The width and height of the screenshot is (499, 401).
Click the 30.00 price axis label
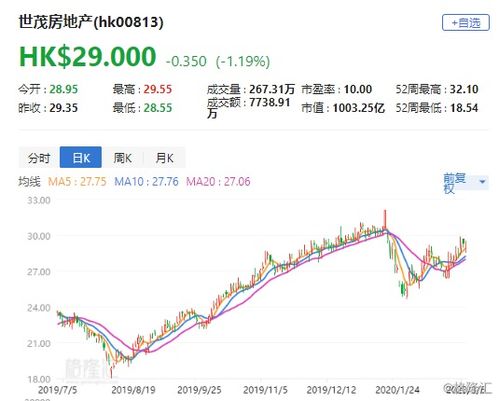(x=39, y=236)
